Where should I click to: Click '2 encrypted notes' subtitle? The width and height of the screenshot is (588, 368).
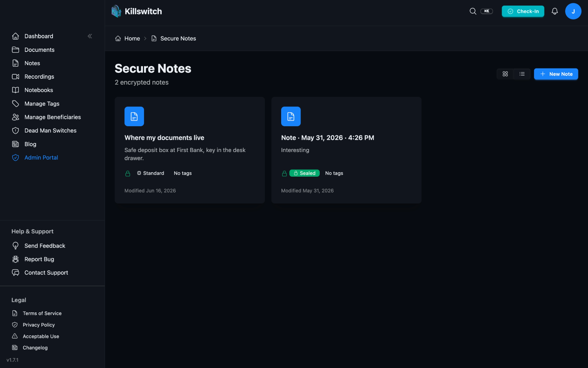141,82
